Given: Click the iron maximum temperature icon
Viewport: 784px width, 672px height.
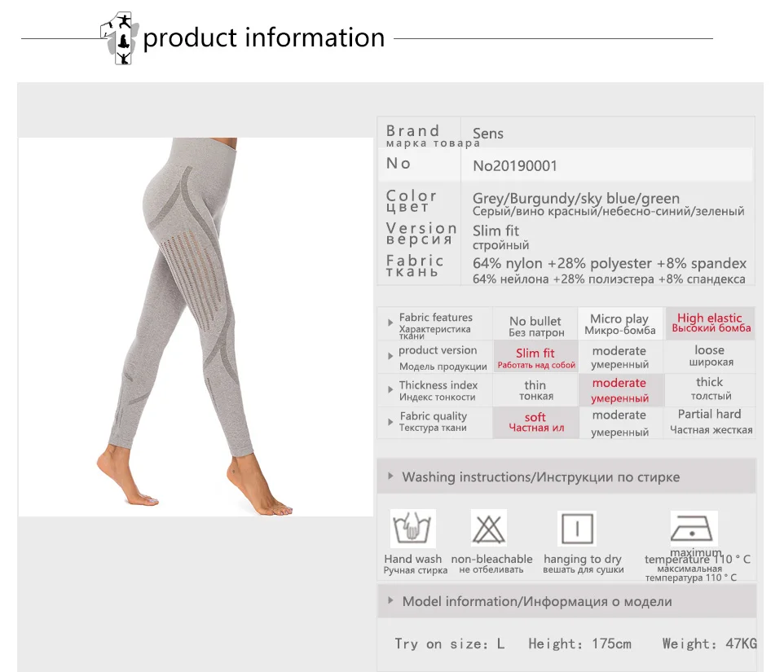Looking at the screenshot, I should (694, 529).
